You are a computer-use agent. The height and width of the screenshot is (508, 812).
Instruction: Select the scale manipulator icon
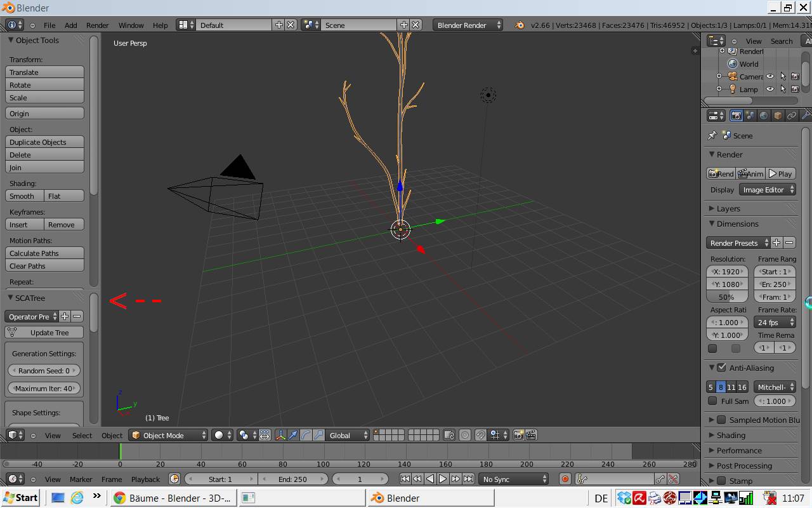[x=318, y=435]
